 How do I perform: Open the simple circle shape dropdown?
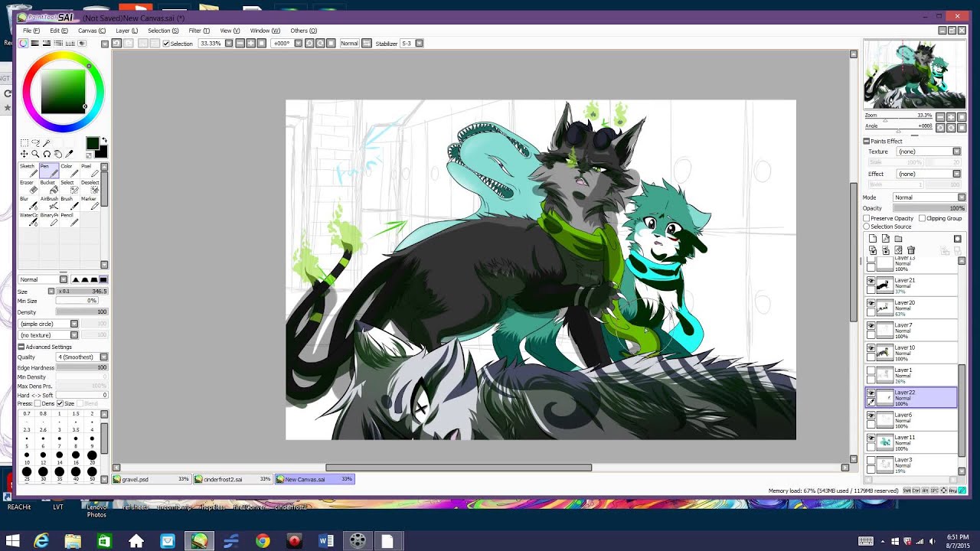(x=74, y=324)
